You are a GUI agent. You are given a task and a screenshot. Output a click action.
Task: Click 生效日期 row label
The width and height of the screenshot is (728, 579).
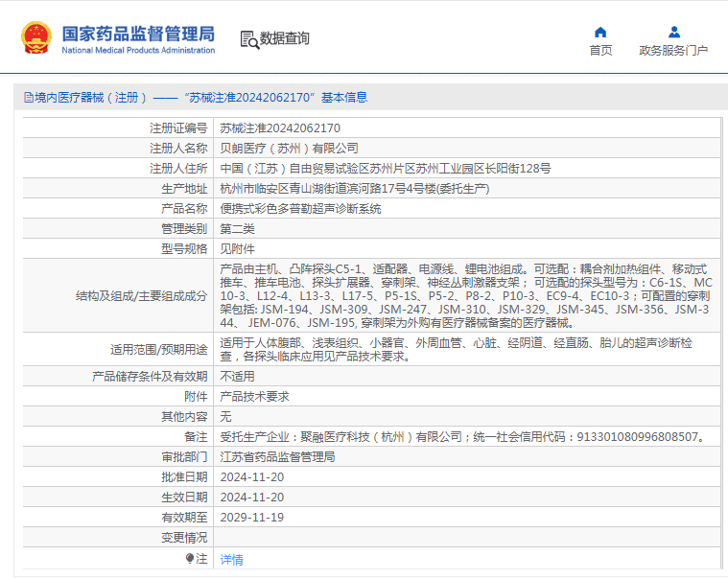coord(184,497)
